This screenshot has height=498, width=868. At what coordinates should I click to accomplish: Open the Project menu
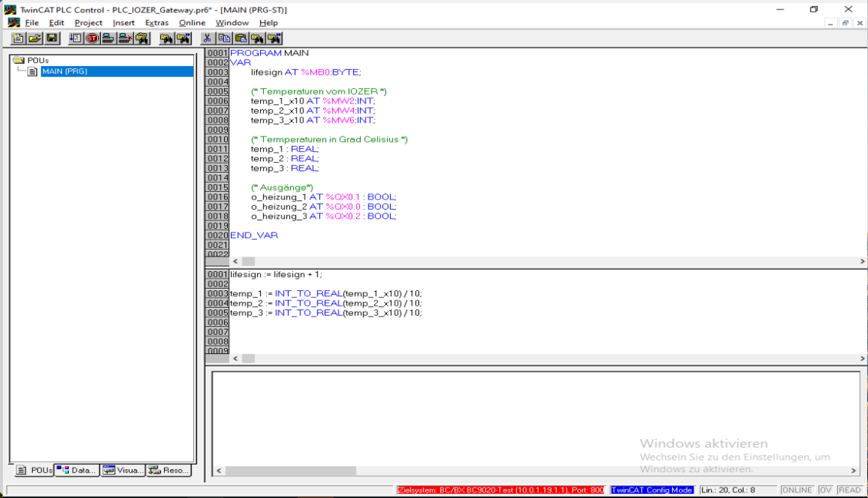[88, 23]
